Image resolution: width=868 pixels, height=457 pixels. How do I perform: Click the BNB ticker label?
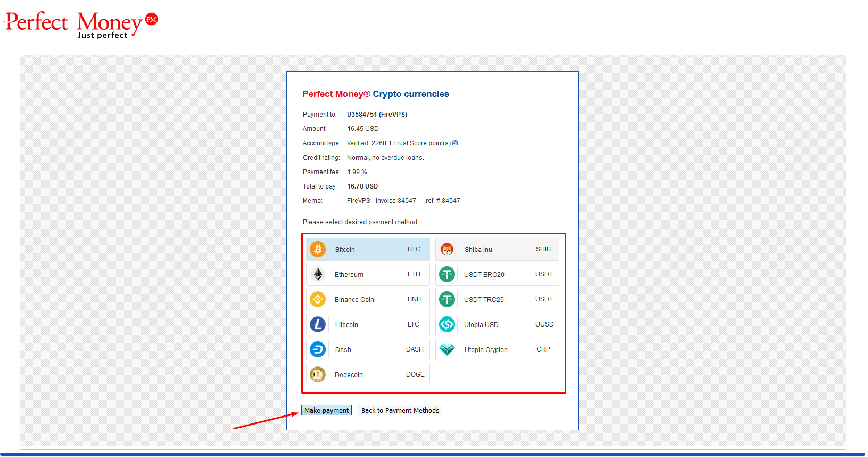pos(414,299)
